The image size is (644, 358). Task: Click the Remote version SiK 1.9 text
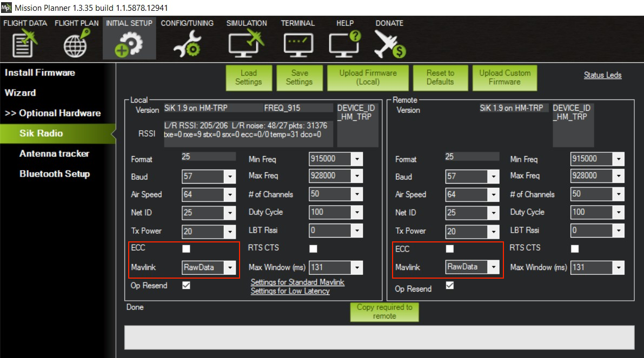coord(512,108)
